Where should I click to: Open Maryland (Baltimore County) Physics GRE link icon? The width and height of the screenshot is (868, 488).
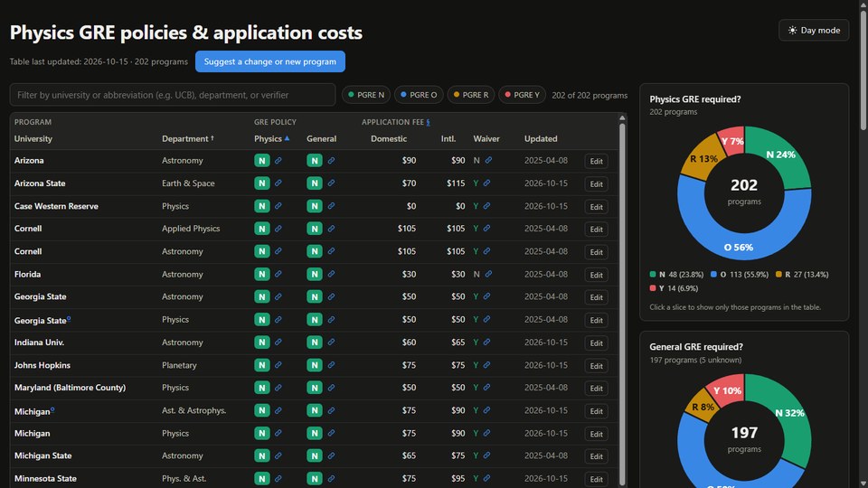tap(278, 388)
